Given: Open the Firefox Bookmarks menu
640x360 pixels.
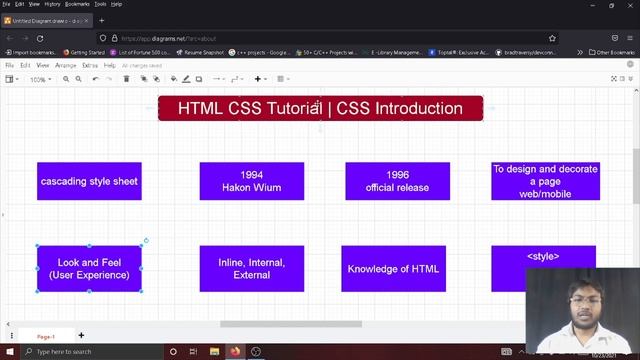Looking at the screenshot, I should tap(77, 4).
